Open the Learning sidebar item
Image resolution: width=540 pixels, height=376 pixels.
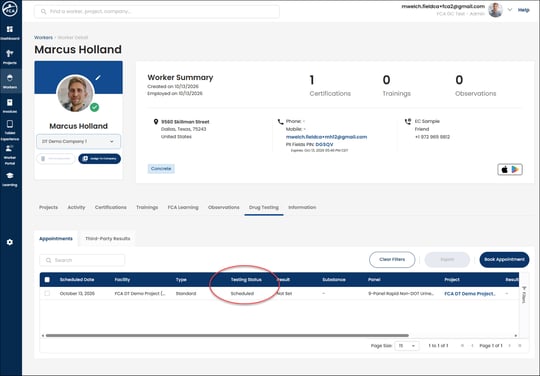(10, 179)
